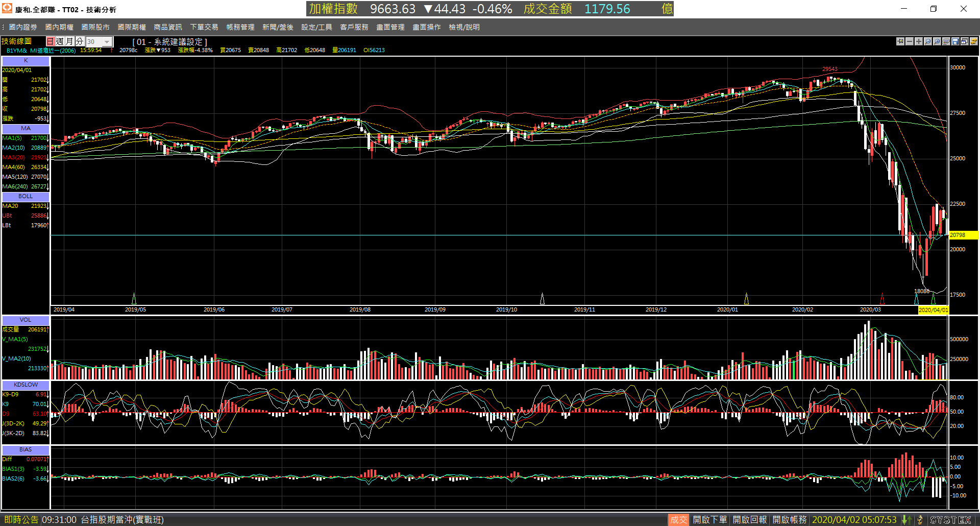Click the zoom-in magnifier icon
This screenshot has width=980, height=526.
tap(937, 41)
